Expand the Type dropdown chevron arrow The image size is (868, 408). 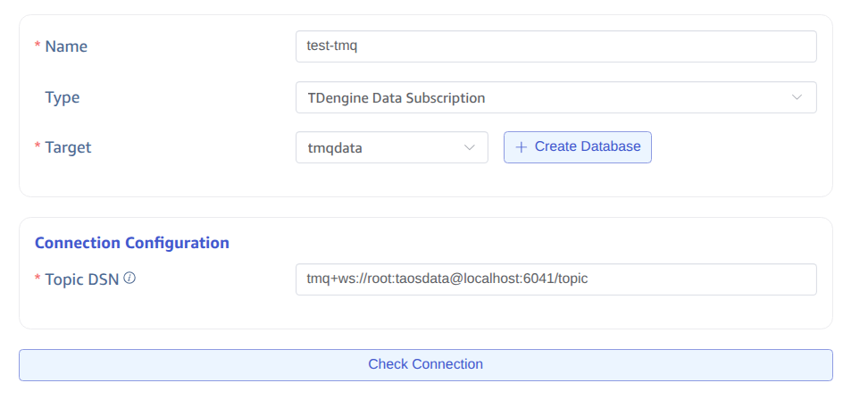coord(797,97)
